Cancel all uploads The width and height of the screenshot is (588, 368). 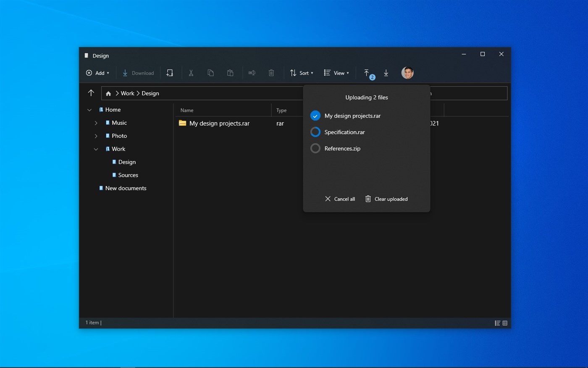(340, 199)
